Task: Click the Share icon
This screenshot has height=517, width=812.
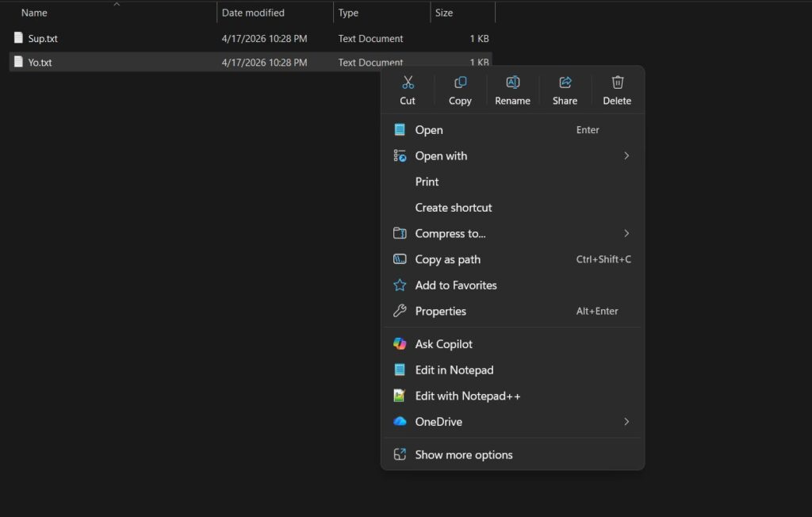Action: [x=565, y=82]
